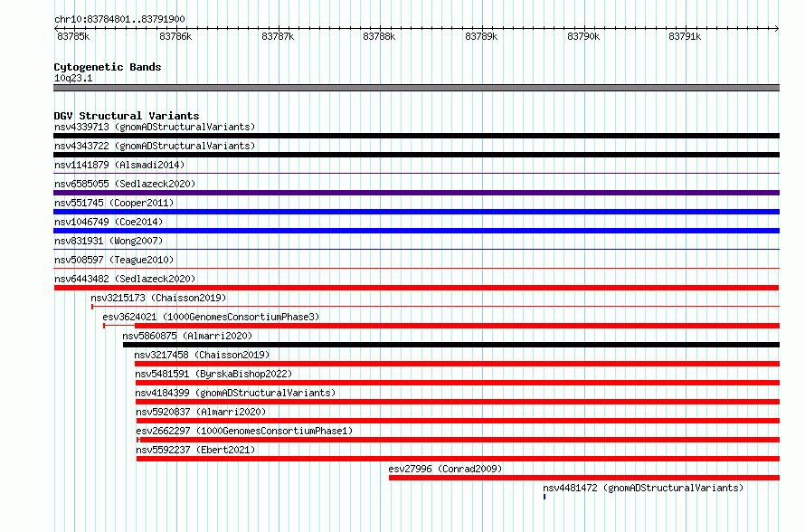Image resolution: width=805 pixels, height=532 pixels.
Task: Click the purple bar of nsv6585055
Action: pos(416,193)
